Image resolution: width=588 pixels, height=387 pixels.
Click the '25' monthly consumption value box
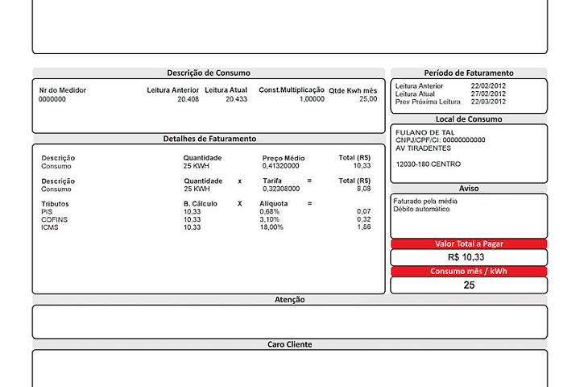[469, 285]
